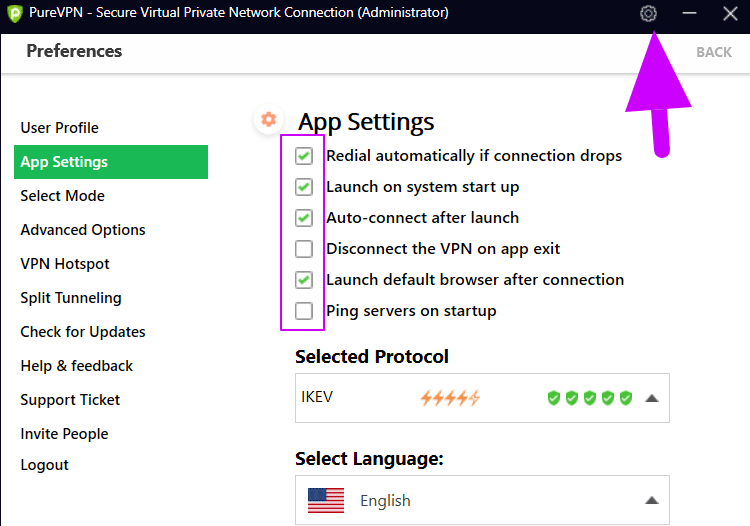This screenshot has width=750, height=526.
Task: Uncheck Launch default browser after connection
Action: [x=304, y=280]
